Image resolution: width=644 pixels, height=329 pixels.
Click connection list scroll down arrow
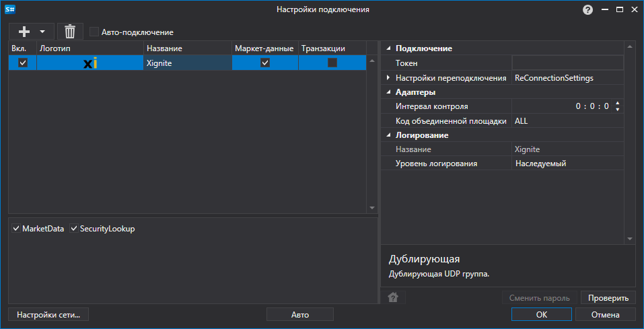coord(372,208)
